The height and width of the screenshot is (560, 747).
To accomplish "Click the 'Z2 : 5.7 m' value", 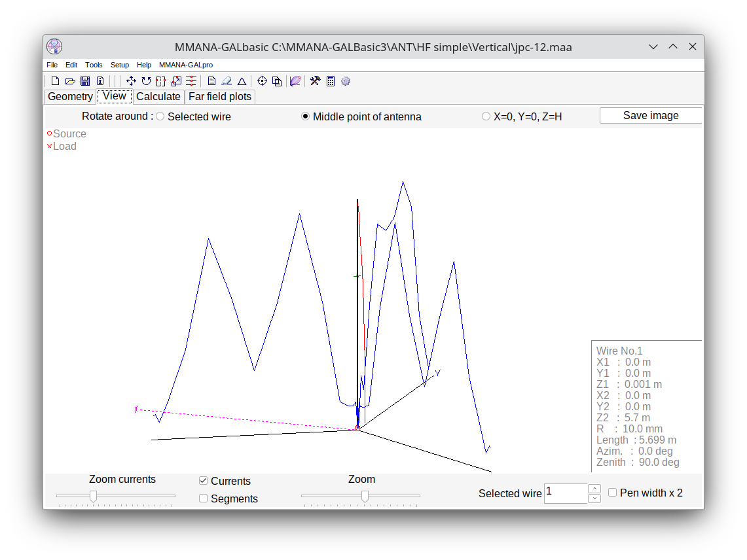I will [623, 417].
